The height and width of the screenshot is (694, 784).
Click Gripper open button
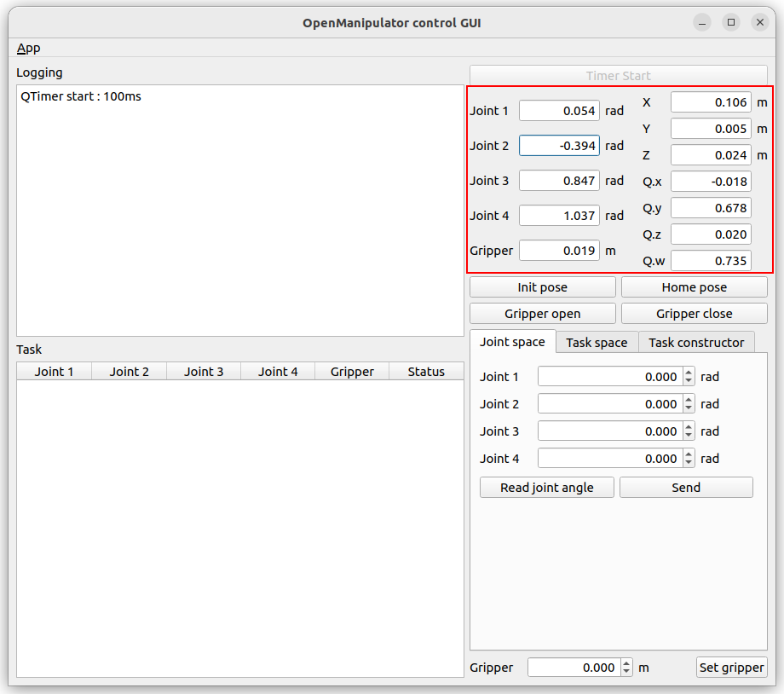(542, 314)
